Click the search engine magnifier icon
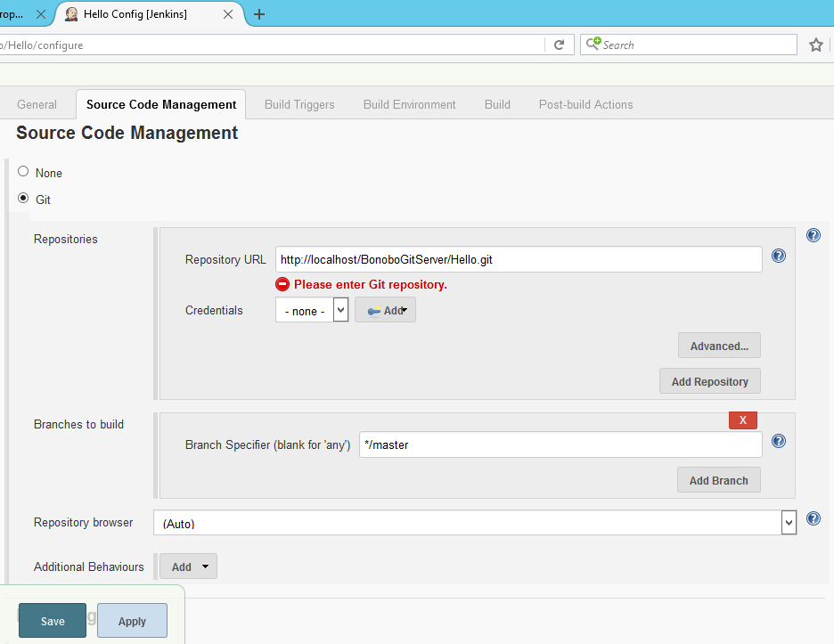Screen dimensions: 834x644 click(x=593, y=44)
